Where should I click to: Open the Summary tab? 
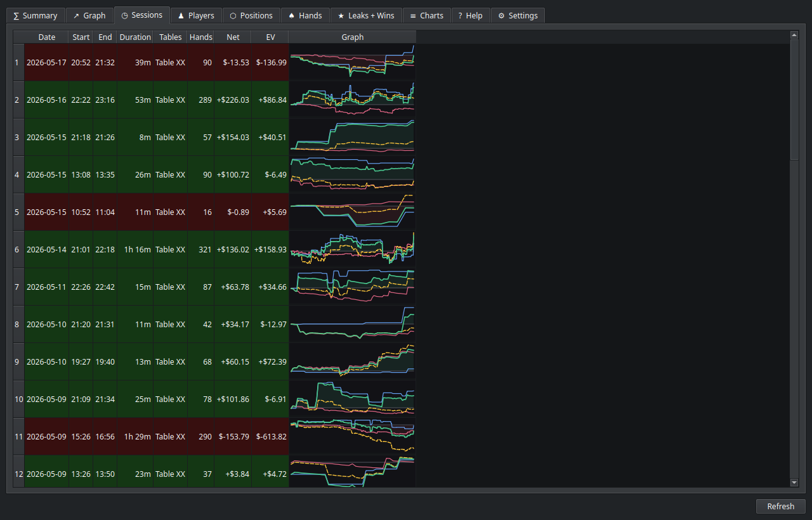click(36, 15)
